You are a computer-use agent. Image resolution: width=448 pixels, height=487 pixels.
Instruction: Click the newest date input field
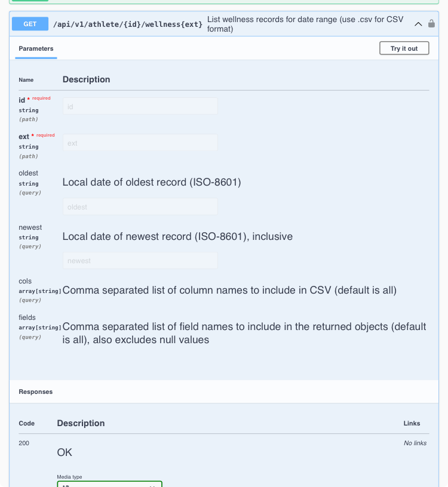click(140, 261)
